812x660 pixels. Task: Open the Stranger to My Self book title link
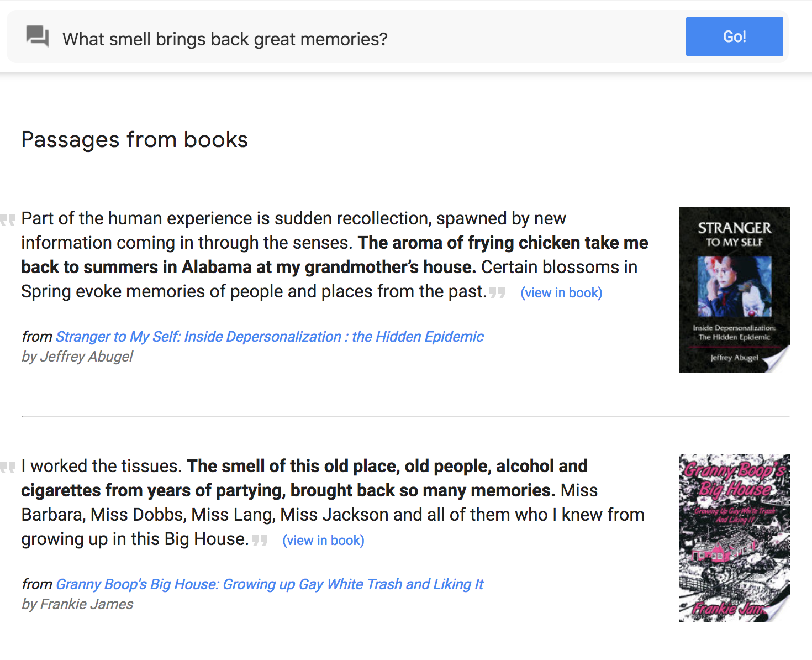[x=270, y=337]
